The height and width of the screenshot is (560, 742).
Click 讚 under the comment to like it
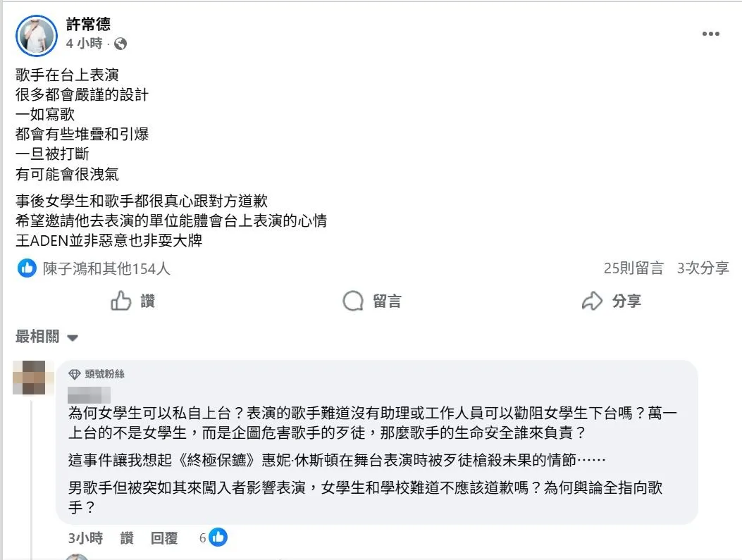[127, 537]
